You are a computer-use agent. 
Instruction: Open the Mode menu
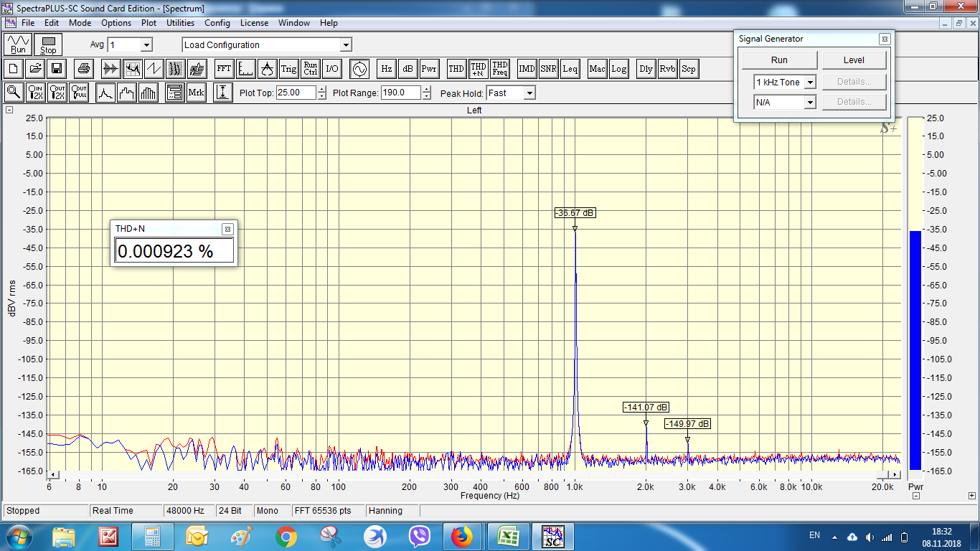click(x=80, y=23)
